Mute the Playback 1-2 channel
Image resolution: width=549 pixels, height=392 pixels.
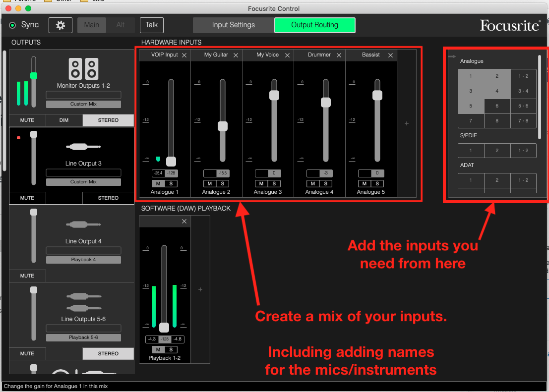point(158,349)
